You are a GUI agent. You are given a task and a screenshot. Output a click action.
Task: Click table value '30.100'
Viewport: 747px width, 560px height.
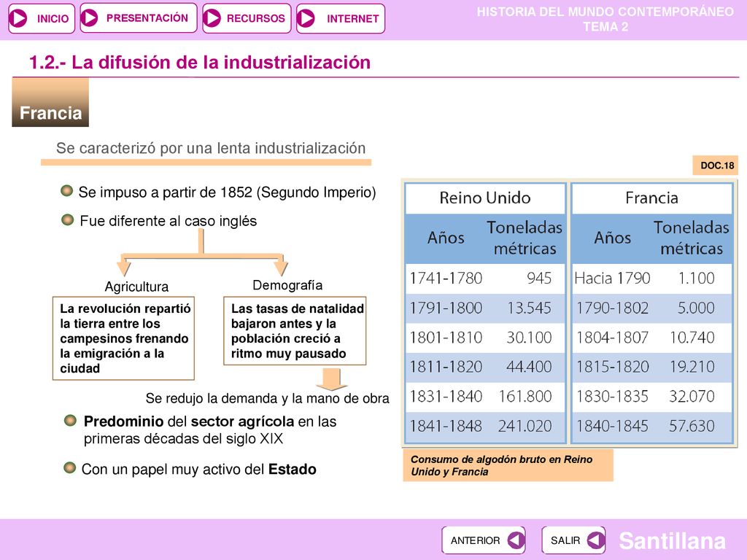pos(530,338)
